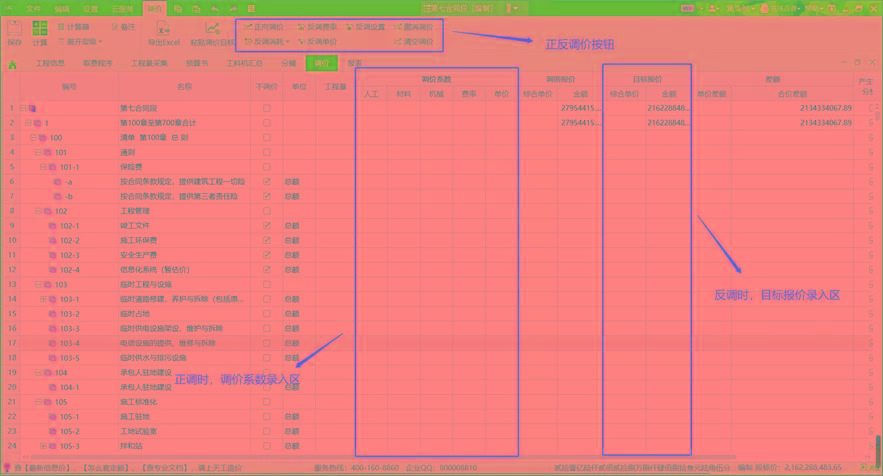Click the 粘贴调价目标 icon

212,29
